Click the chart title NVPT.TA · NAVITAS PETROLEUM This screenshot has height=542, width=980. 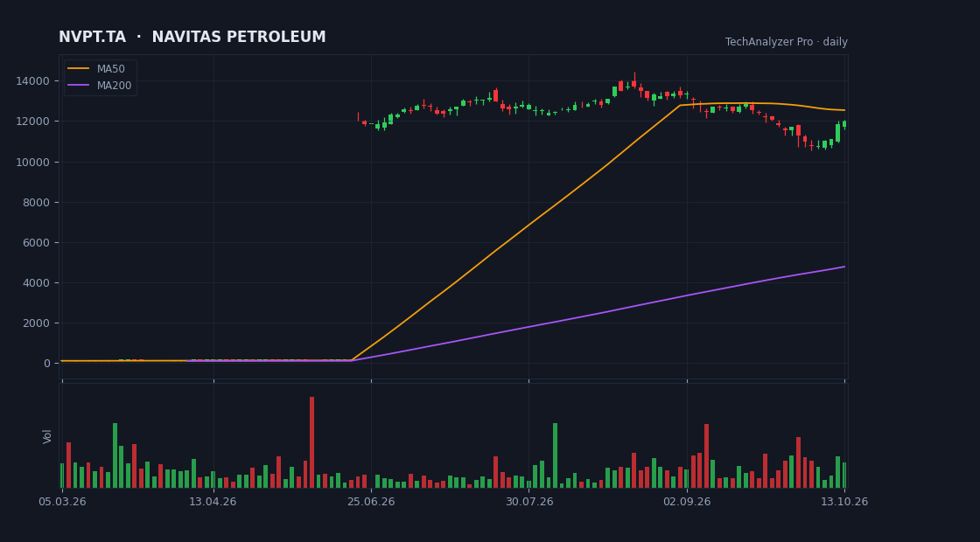(192, 38)
